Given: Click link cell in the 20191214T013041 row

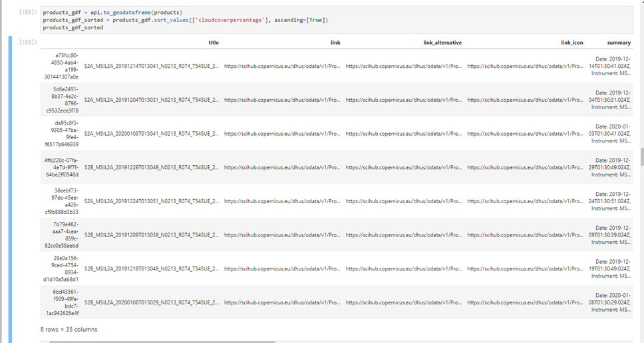Looking at the screenshot, I should point(282,66).
